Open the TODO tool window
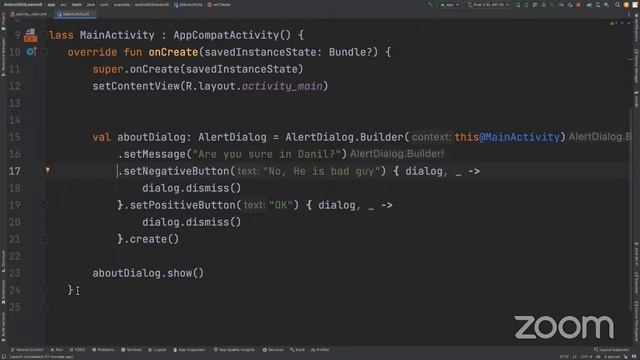Screen dimensions: 640x360 (78, 350)
